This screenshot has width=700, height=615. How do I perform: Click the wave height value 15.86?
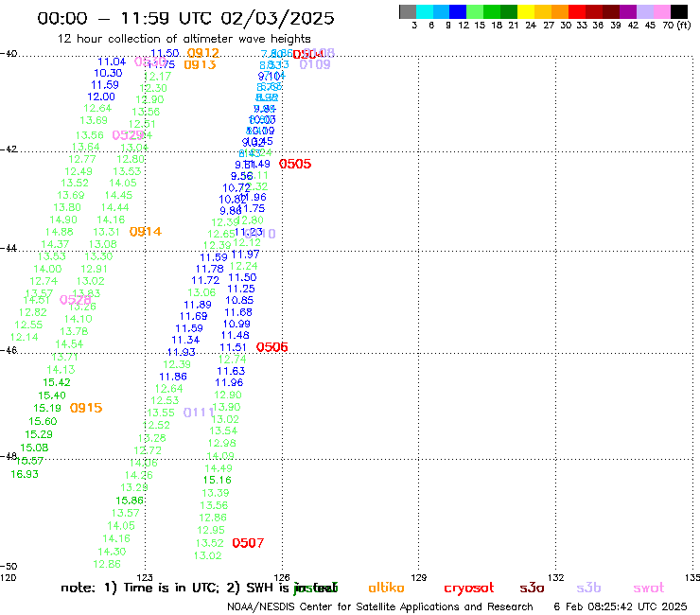click(130, 501)
